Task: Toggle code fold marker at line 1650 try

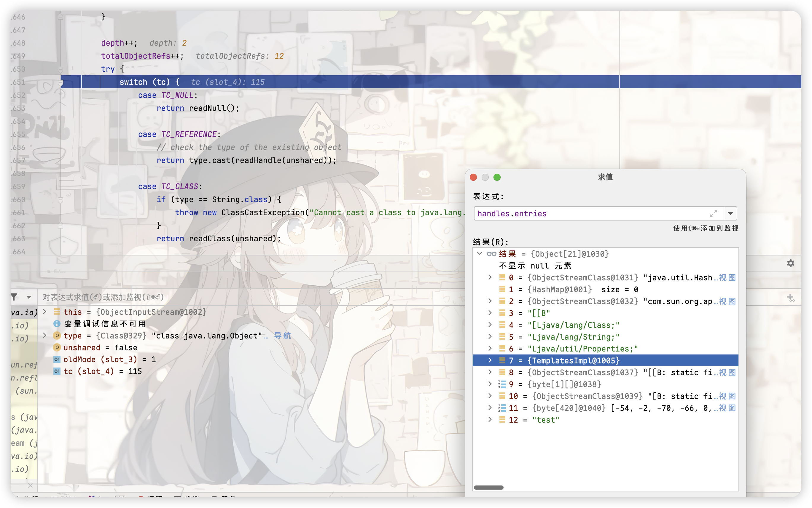Action: click(60, 69)
